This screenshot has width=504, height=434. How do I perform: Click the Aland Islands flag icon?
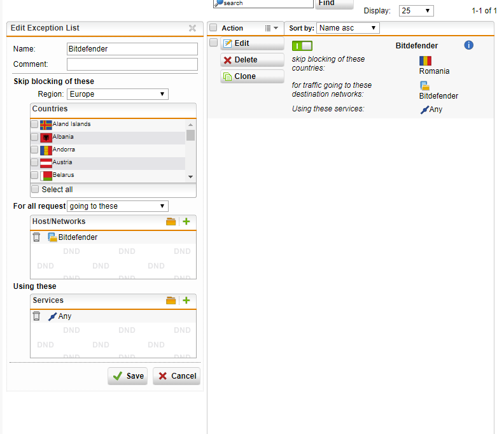(46, 125)
